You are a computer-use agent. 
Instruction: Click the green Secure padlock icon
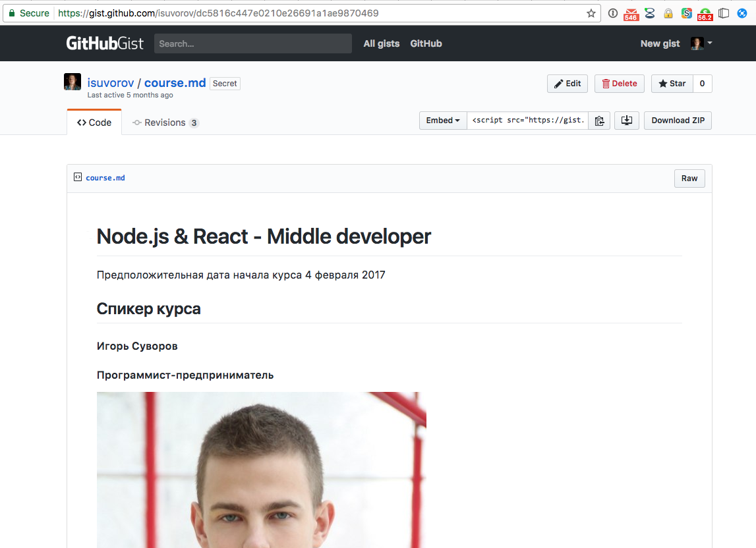click(12, 13)
